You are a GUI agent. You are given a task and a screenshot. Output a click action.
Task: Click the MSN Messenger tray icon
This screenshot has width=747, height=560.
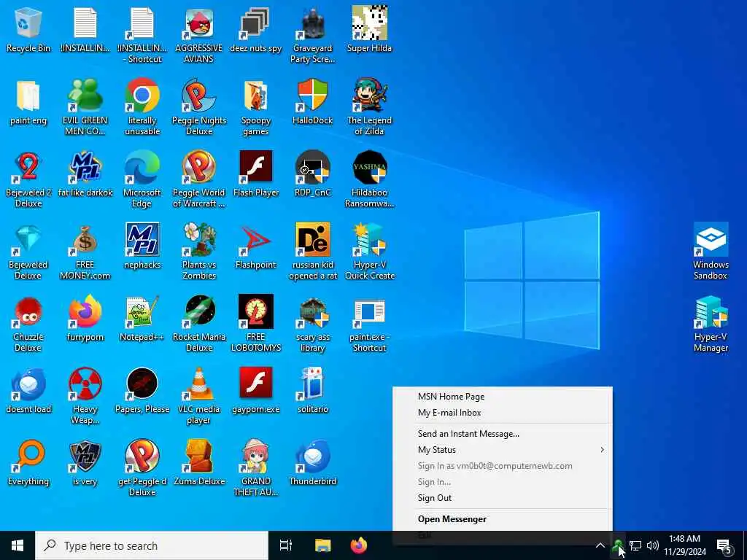coord(617,545)
